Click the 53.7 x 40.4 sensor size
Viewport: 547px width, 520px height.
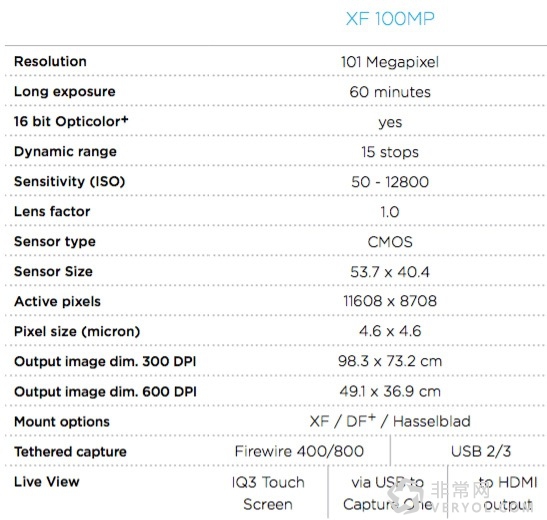[390, 272]
